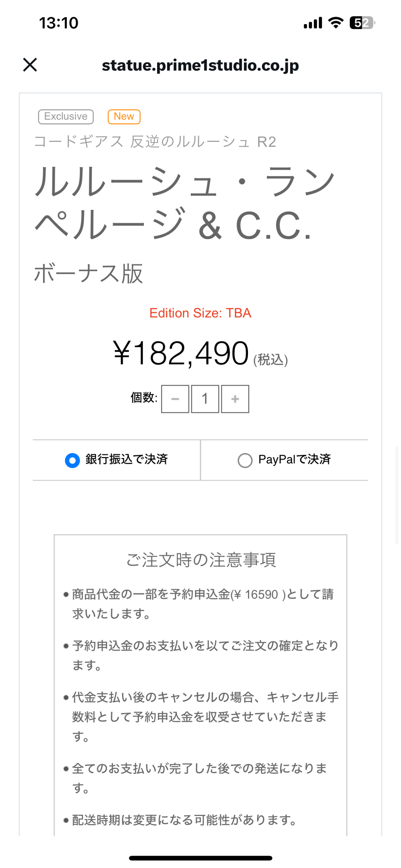Tap the cellular signal bars icon
The image size is (401, 868).
pyautogui.click(x=313, y=23)
